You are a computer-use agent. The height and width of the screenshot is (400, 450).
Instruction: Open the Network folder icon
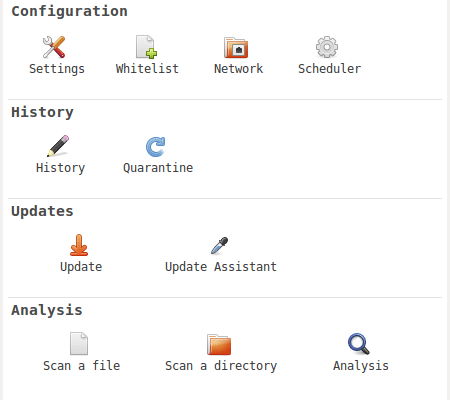click(236, 47)
